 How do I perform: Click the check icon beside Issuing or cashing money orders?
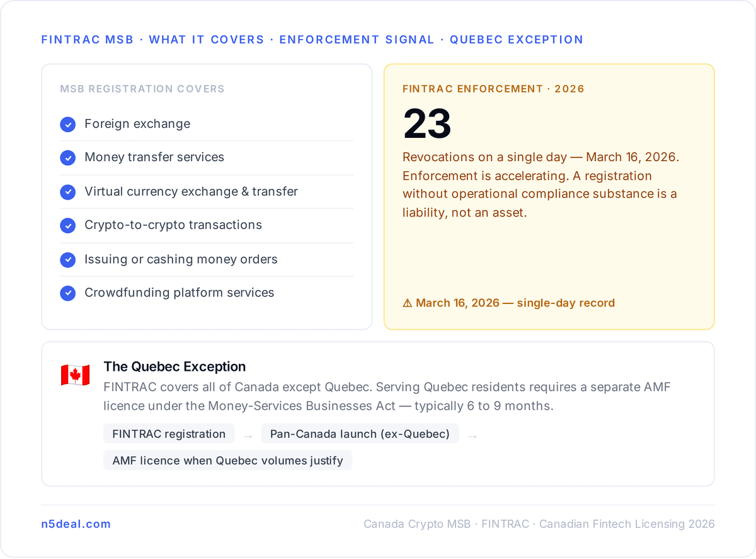tap(68, 259)
